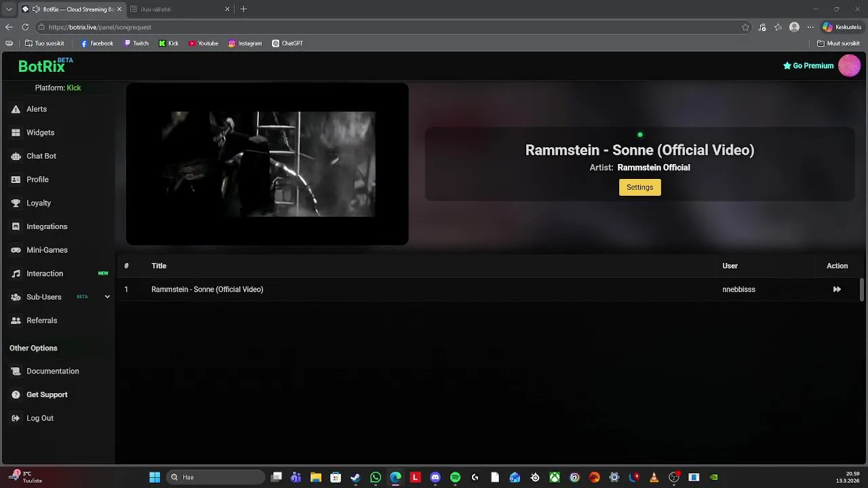This screenshot has height=488, width=868.
Task: Open the browser three-dot menu
Action: pos(810,27)
